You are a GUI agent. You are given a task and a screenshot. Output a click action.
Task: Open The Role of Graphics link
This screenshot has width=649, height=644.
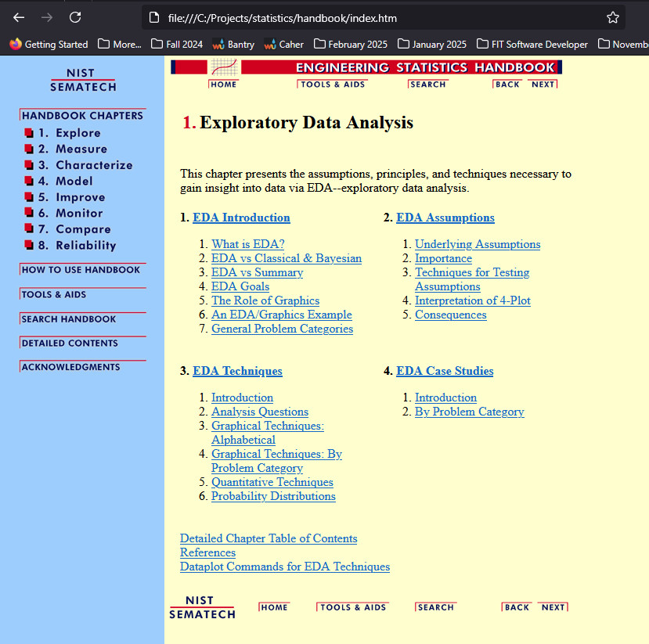(265, 300)
